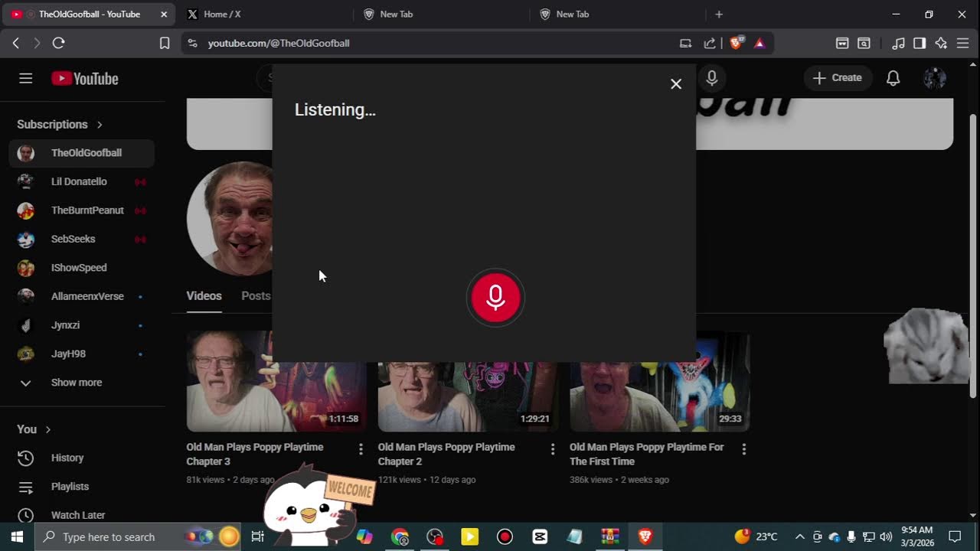The width and height of the screenshot is (980, 551).
Task: Open the account avatar menu
Action: [x=935, y=78]
